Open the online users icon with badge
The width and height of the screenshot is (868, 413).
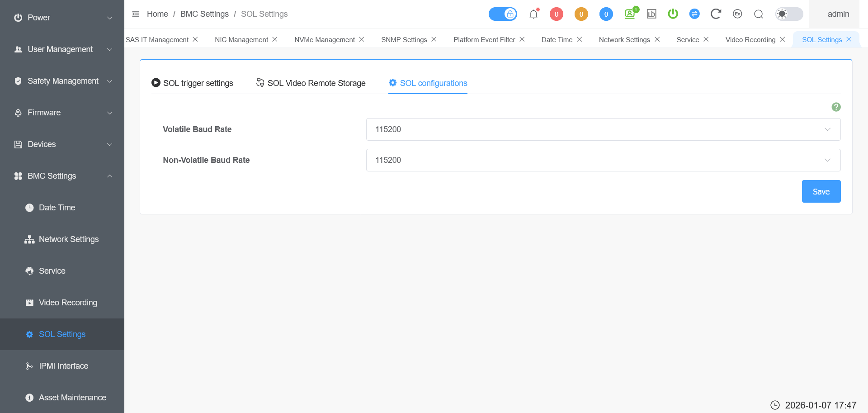point(630,14)
